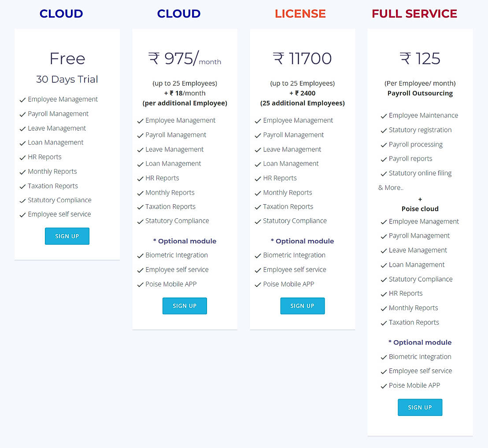
Task: Click SIGN UP under the Full Service plan
Action: tap(420, 407)
